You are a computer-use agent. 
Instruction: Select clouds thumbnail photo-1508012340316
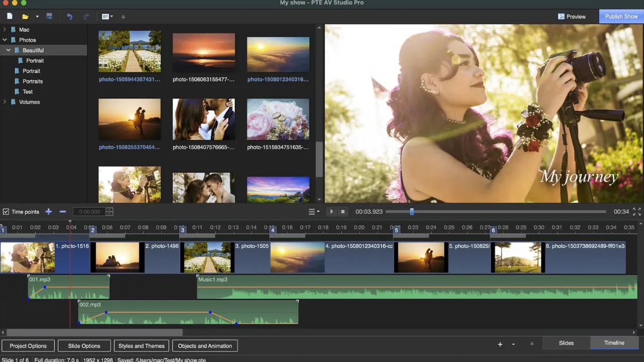tap(278, 54)
